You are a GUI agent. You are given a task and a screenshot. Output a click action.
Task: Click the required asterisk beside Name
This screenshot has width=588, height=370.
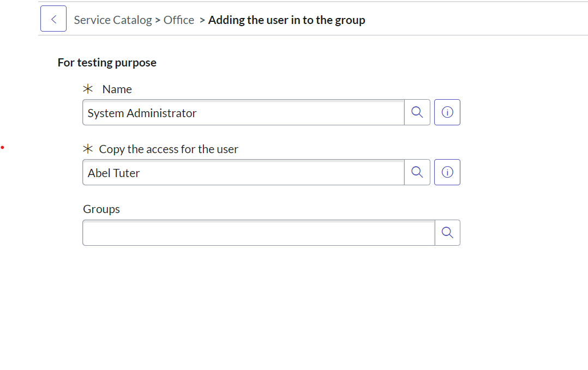pyautogui.click(x=89, y=88)
